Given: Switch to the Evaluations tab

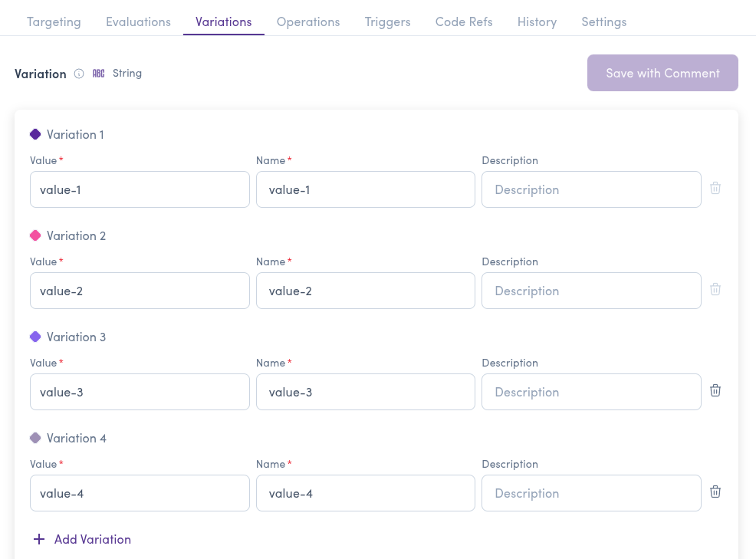Looking at the screenshot, I should (138, 21).
